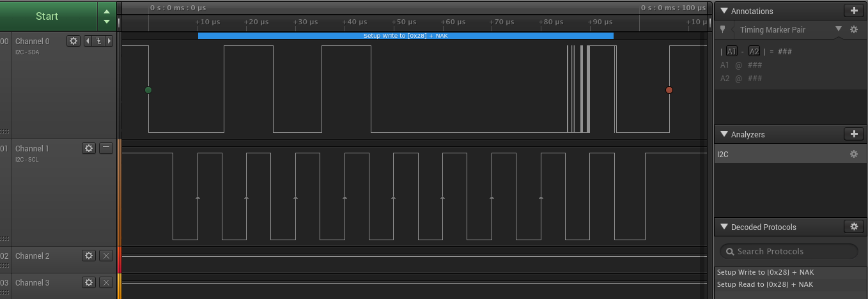Screen dimensions: 868x299
Task: Open Channel 2 settings gear
Action: [x=89, y=256]
